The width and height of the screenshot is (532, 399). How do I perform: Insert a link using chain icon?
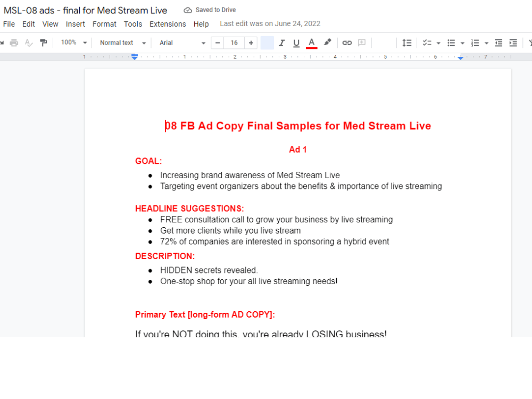pos(347,43)
